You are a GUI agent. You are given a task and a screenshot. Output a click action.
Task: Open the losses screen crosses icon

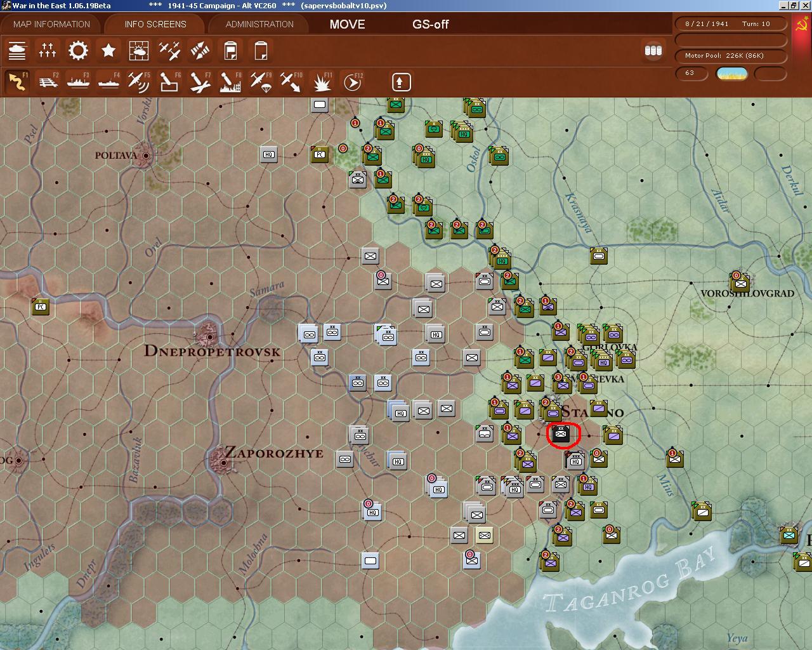click(48, 51)
